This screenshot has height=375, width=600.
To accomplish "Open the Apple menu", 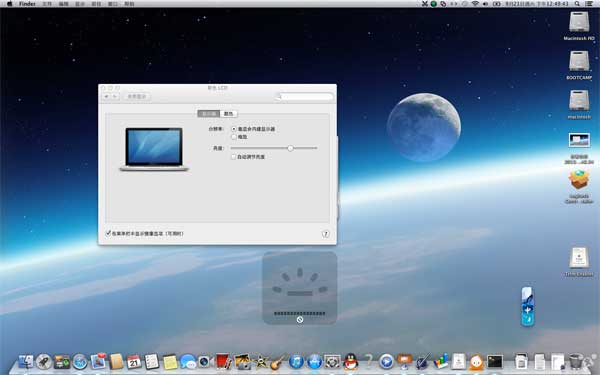I will (10, 4).
